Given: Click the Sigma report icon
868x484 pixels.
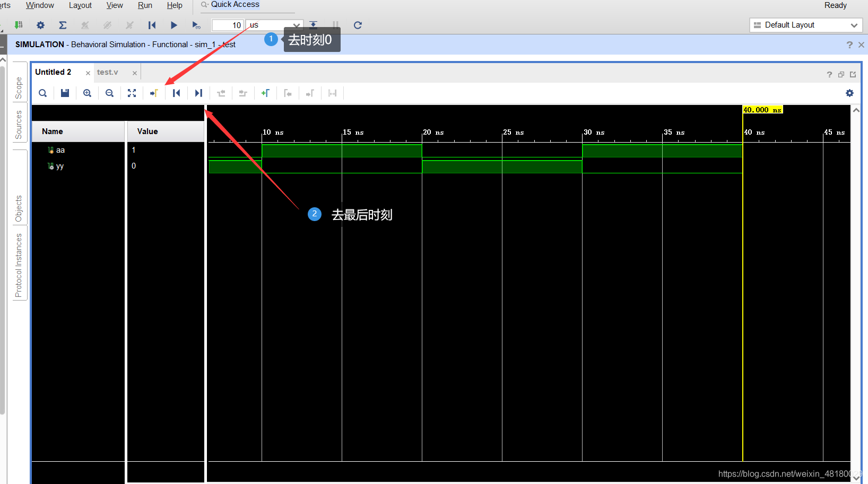Looking at the screenshot, I should click(x=63, y=25).
